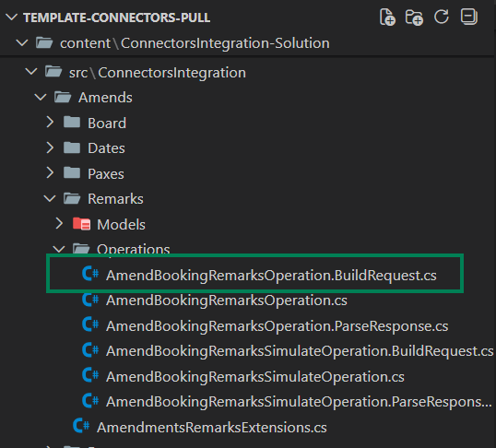Open AmendBookingRemarksSimulateOperation.BuildRequest.cs file

pyautogui.click(x=300, y=351)
